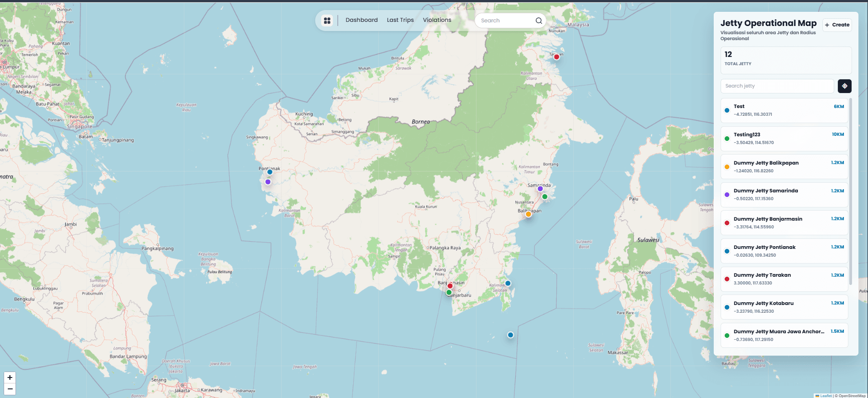Open the Dashboard tab

click(x=361, y=20)
